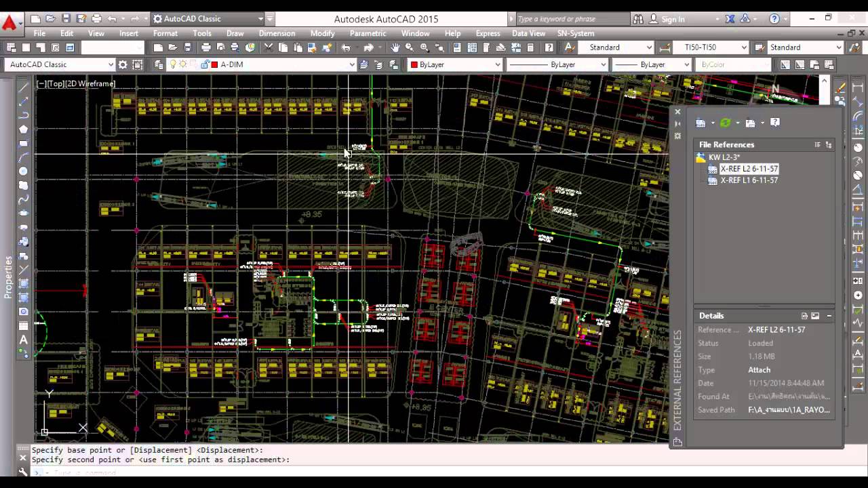Screen dimensions: 868x488
Task: Click the Help question mark icon in title bar
Action: click(x=774, y=19)
